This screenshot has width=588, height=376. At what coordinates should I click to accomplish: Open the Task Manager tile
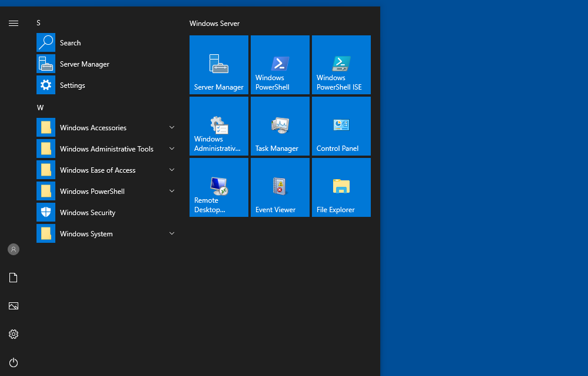(x=280, y=126)
